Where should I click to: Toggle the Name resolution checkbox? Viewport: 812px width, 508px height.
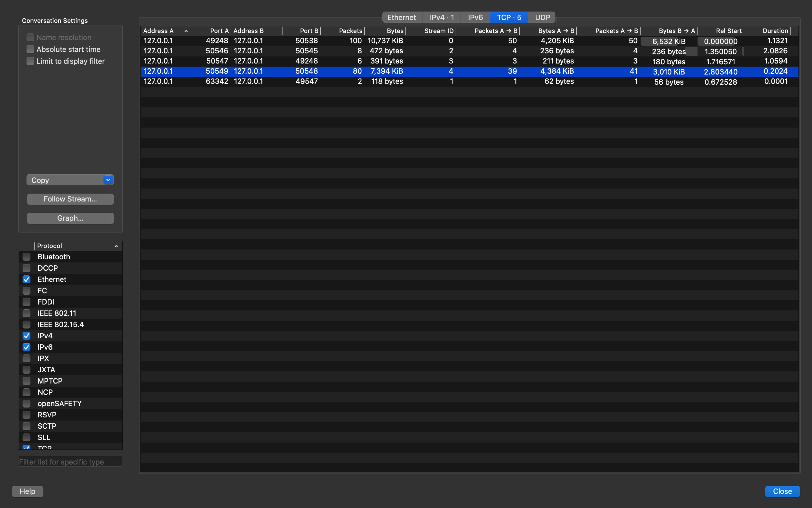point(30,37)
